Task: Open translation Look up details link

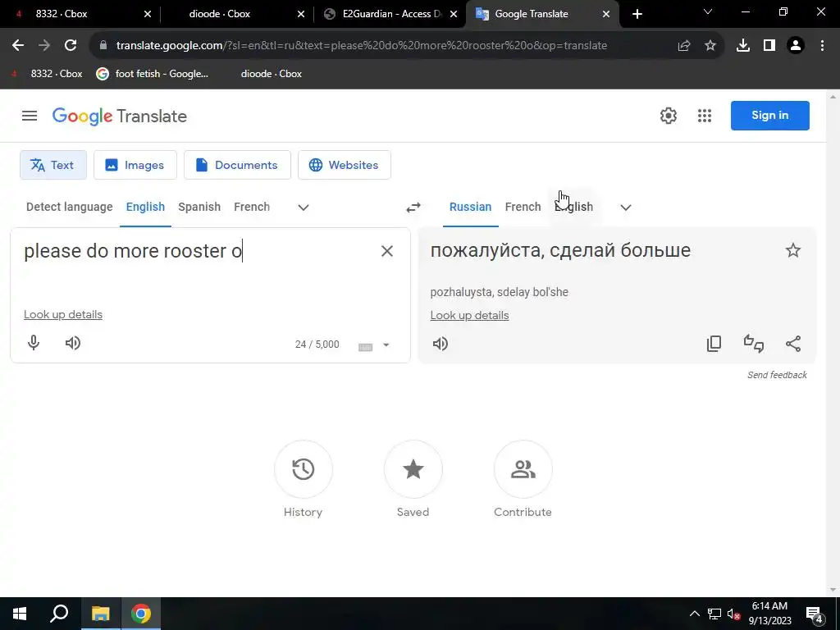Action: [x=469, y=315]
